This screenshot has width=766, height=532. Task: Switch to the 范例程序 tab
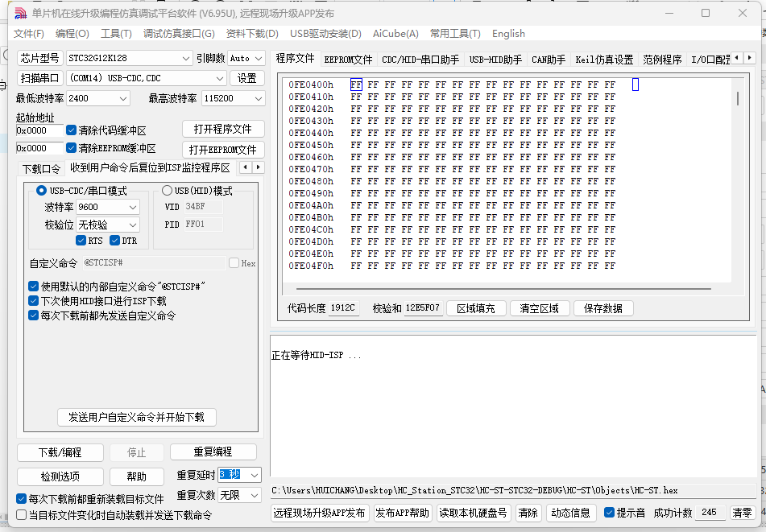[x=662, y=60]
